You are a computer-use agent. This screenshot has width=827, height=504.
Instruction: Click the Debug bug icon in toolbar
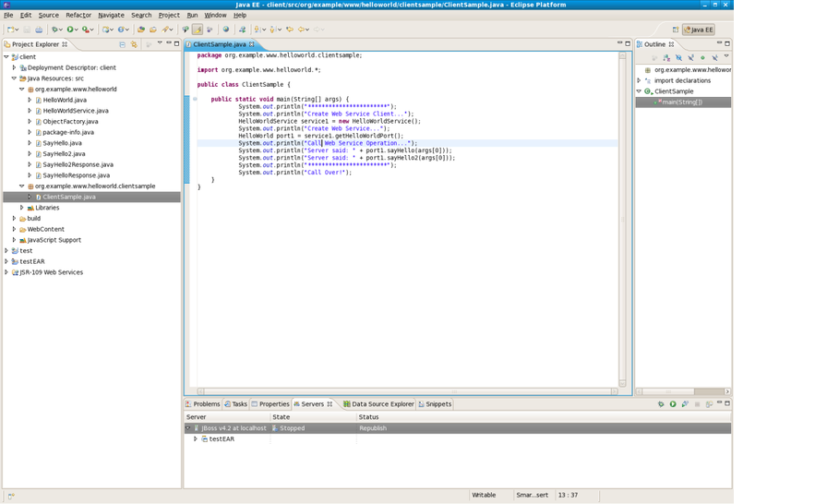pyautogui.click(x=54, y=30)
